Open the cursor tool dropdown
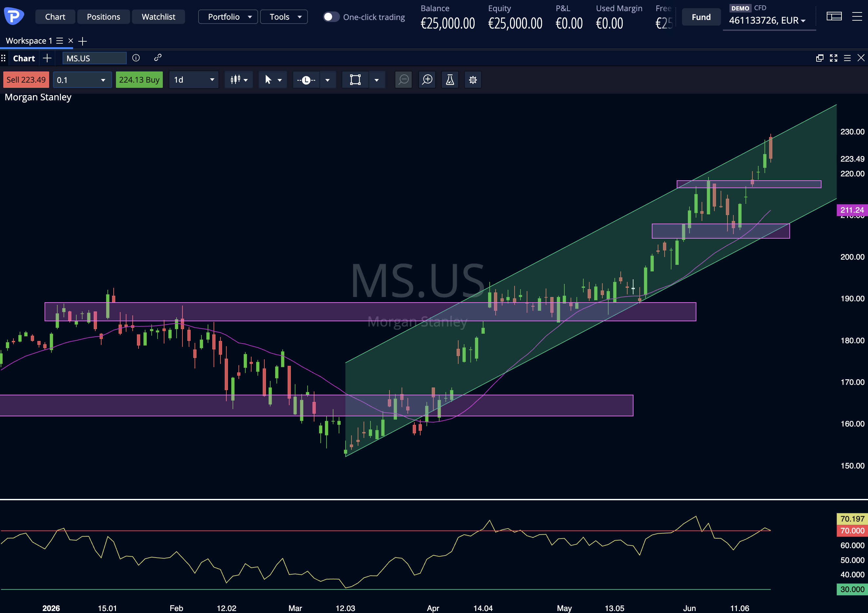 (x=273, y=80)
